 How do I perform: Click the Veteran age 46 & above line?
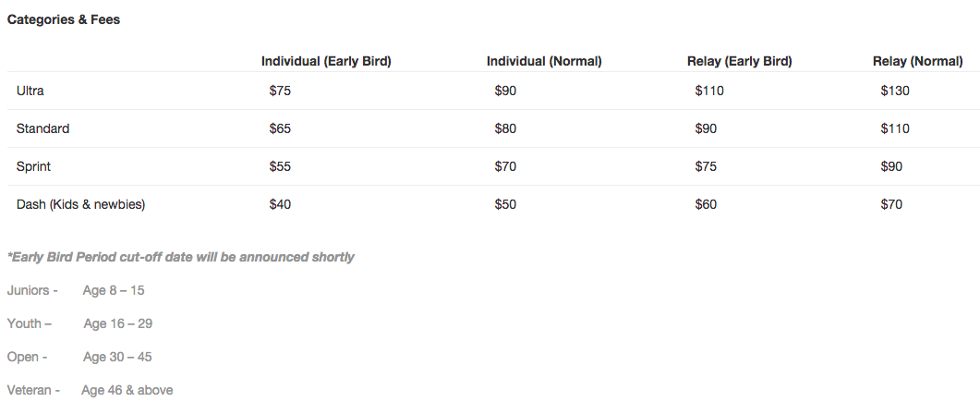tap(90, 390)
